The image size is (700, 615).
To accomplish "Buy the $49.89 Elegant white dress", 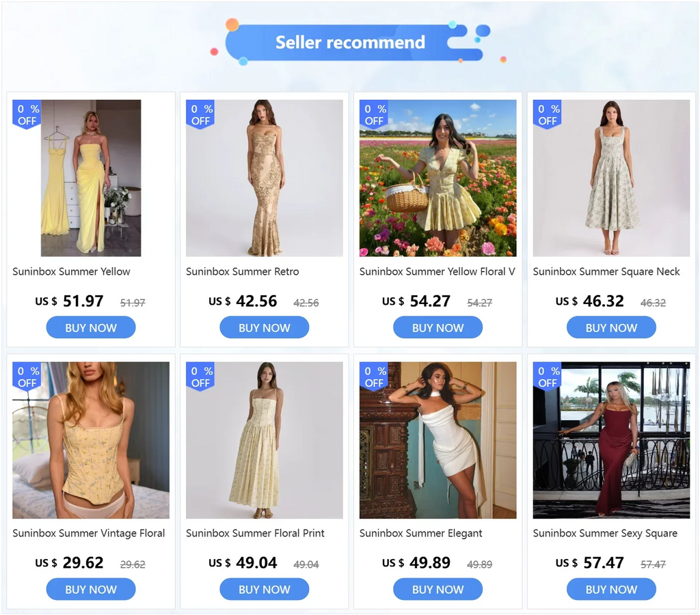I will point(438,589).
